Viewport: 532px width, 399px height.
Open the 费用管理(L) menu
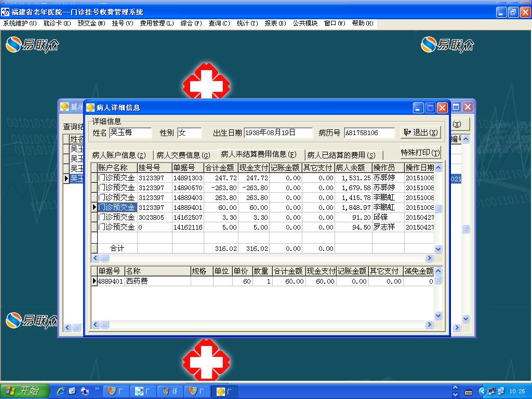[157, 23]
